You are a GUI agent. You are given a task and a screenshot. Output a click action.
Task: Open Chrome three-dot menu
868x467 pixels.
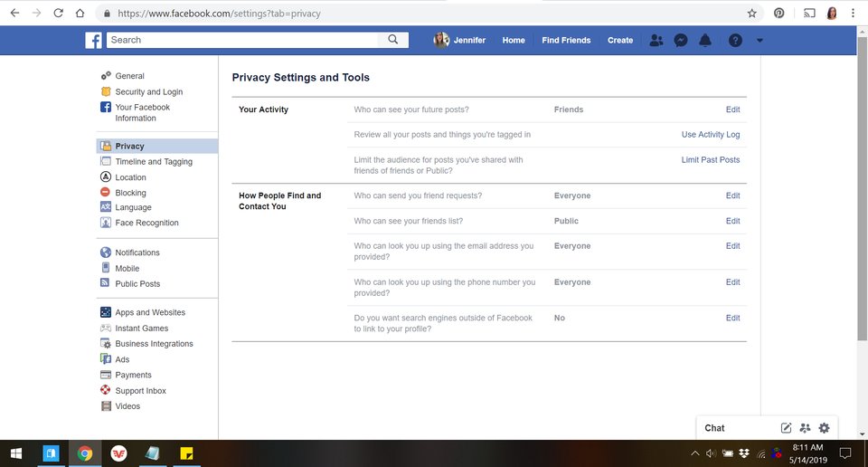click(x=853, y=14)
